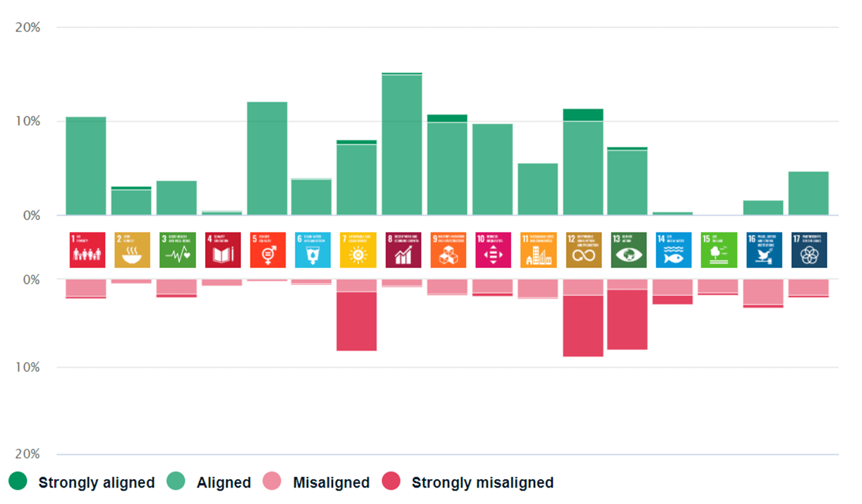Toggle the Strongly aligned legend series
The image size is (862, 504).
click(96, 483)
